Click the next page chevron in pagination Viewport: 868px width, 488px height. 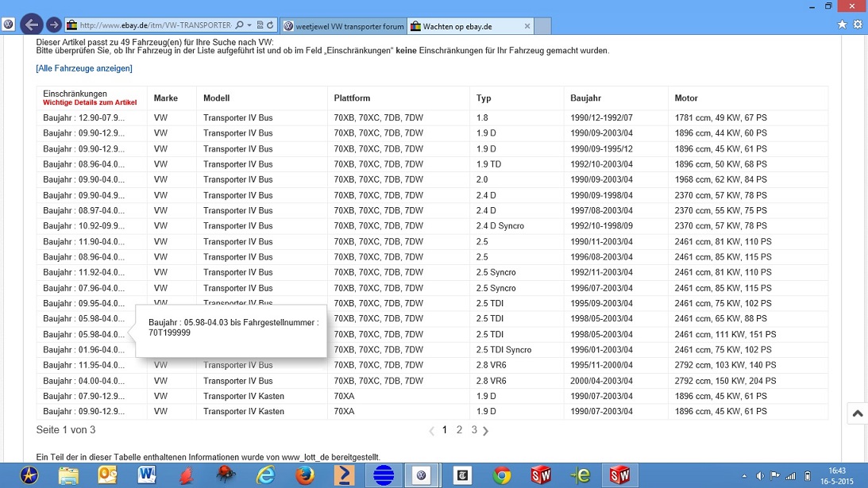485,431
